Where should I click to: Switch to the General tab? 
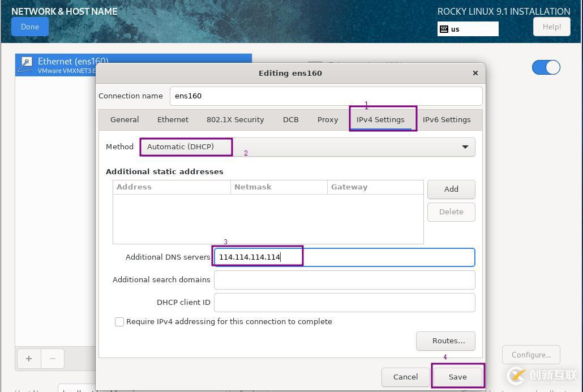pyautogui.click(x=125, y=120)
